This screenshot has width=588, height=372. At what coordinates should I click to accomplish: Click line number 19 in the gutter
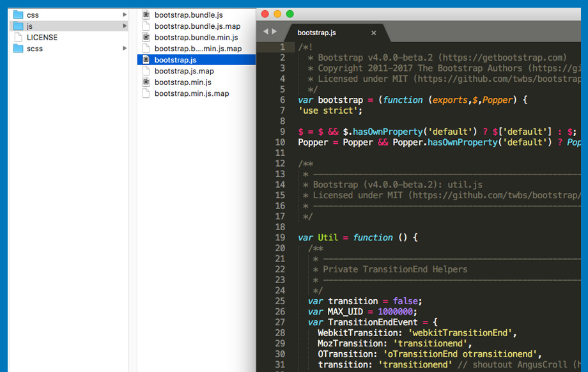(280, 237)
